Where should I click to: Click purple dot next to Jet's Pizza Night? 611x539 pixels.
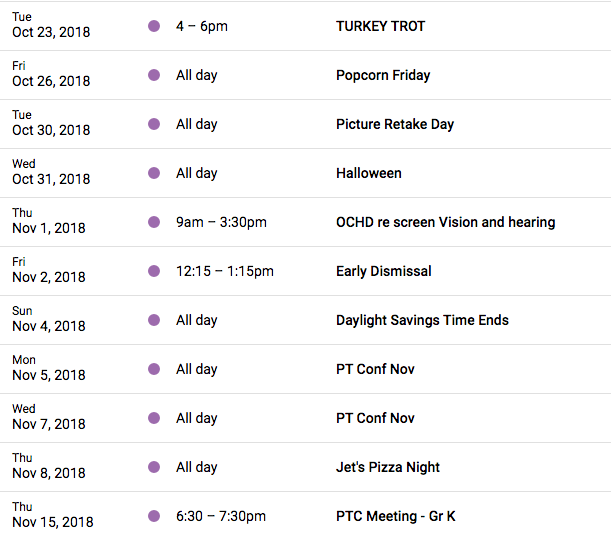click(x=154, y=467)
